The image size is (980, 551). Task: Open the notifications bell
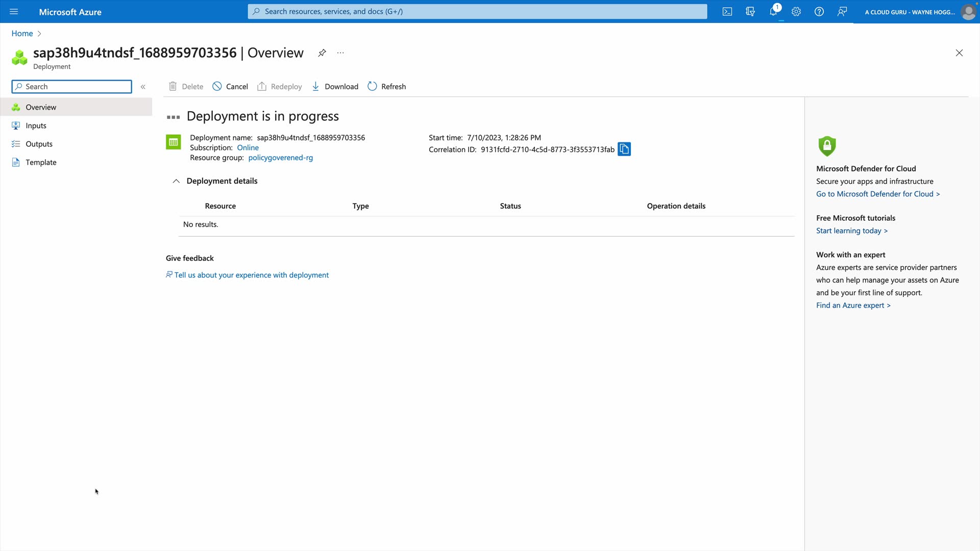click(x=773, y=12)
